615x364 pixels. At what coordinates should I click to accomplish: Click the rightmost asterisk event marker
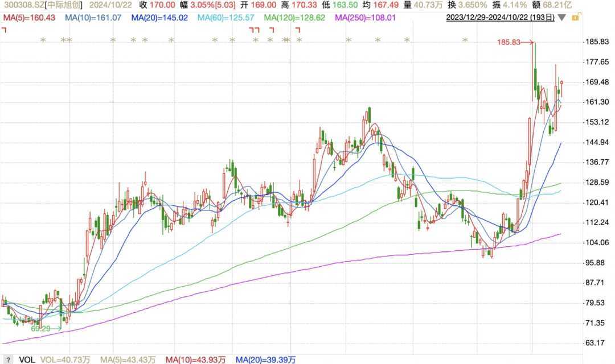click(x=465, y=40)
